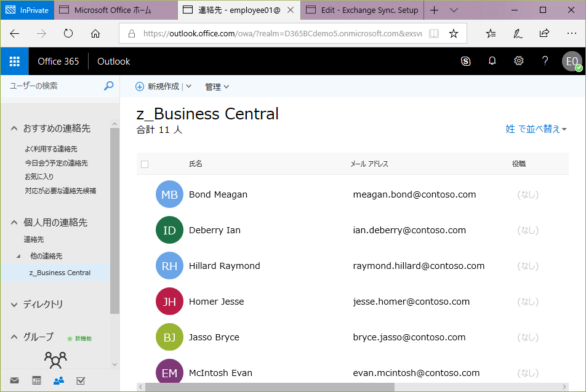Switch to Mail via envelope icon
The width and height of the screenshot is (586, 392).
[x=15, y=380]
